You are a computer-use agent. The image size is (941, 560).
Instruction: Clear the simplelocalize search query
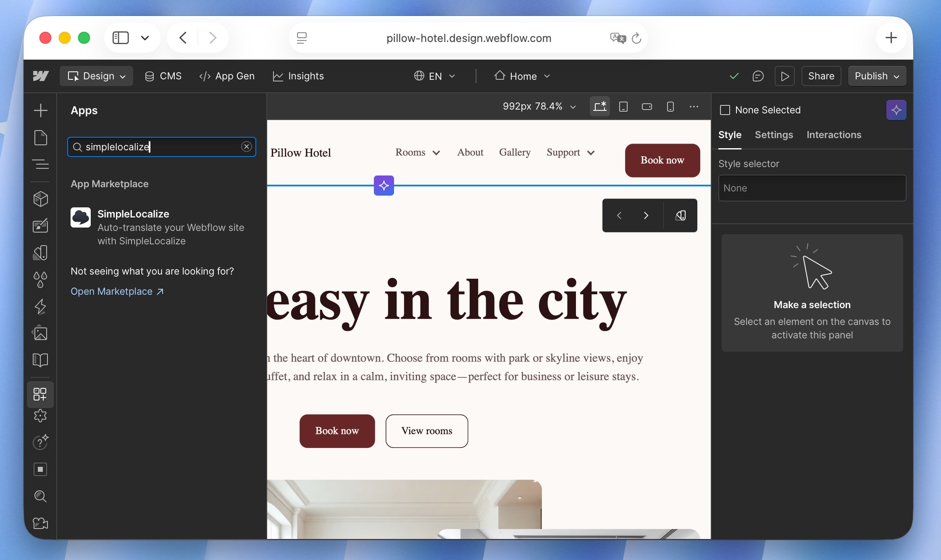click(x=246, y=147)
